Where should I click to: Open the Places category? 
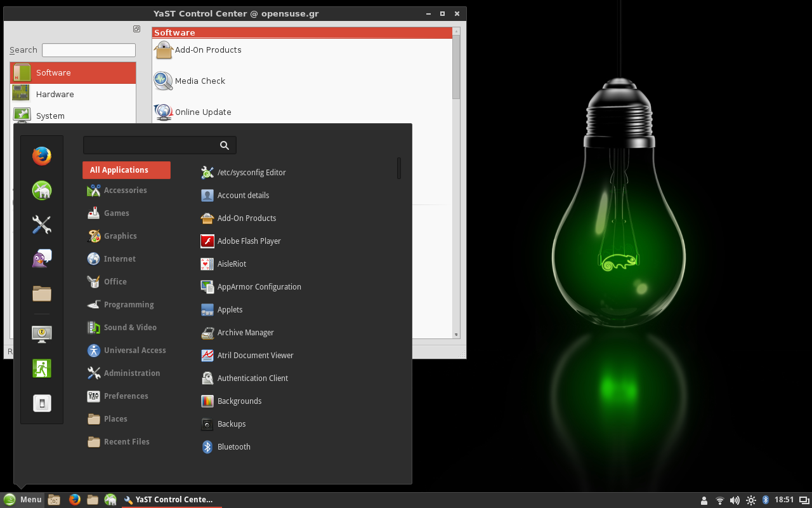(x=115, y=419)
